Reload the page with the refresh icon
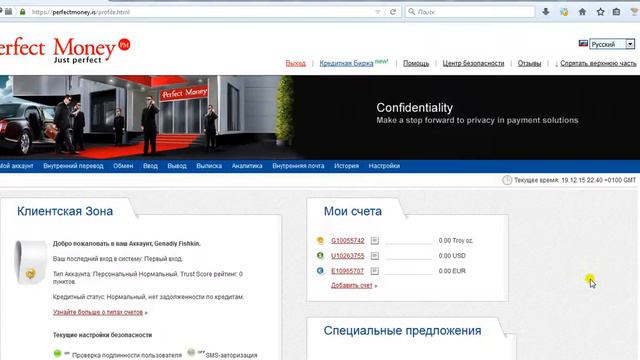640x360 pixels. 393,12
